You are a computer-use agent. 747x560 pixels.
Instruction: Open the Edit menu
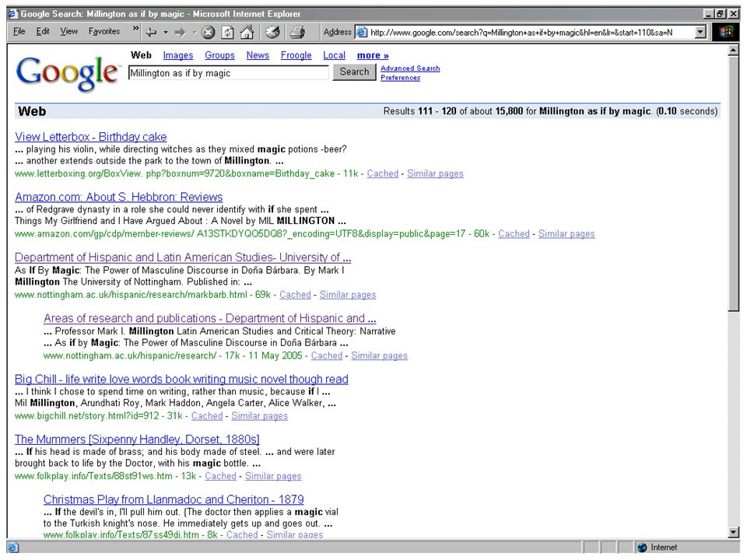coord(43,31)
